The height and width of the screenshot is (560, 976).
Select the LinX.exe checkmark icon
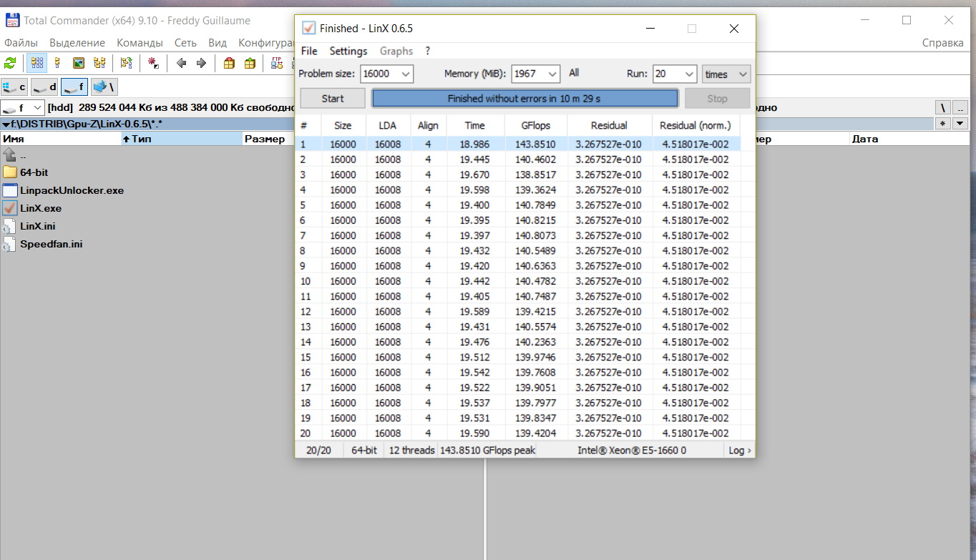9,208
